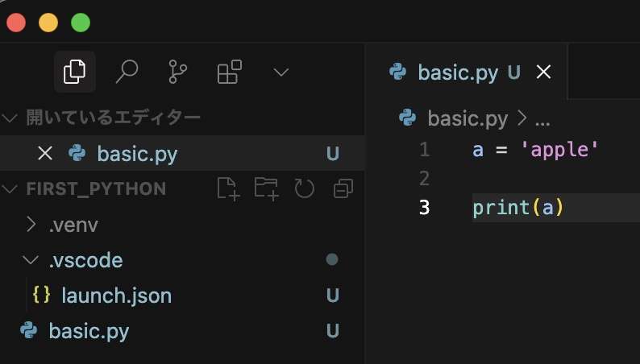Open the Explorer view icon
The height and width of the screenshot is (364, 640).
(75, 72)
